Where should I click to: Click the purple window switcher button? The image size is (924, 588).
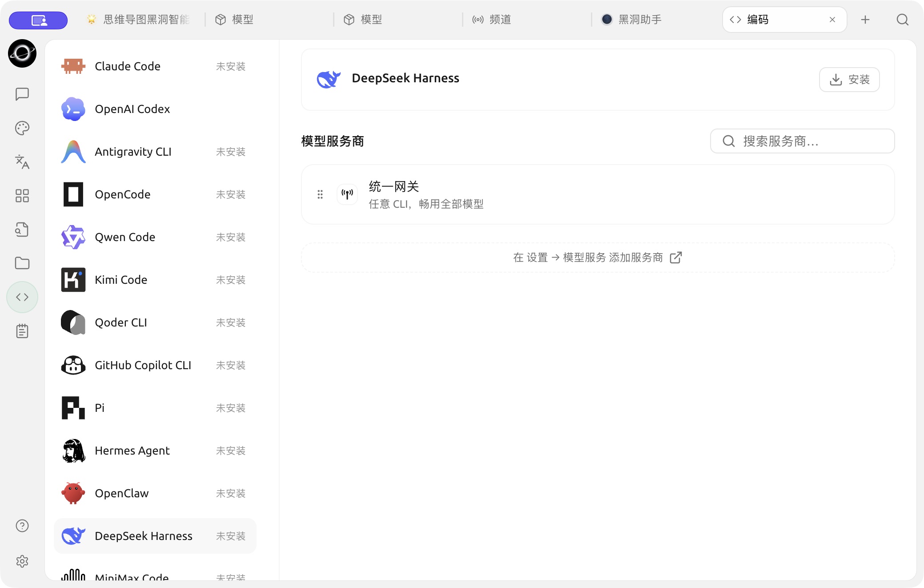[x=38, y=20]
